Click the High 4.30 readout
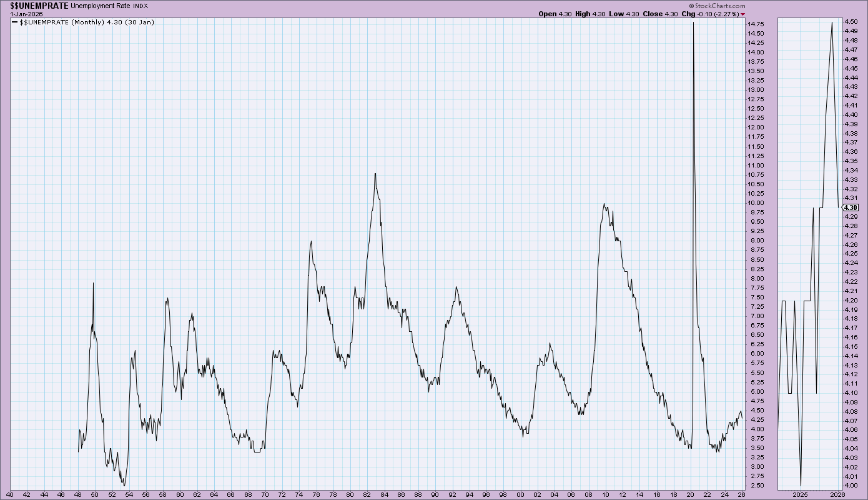Screen dimensions: 868x500 (x=589, y=14)
